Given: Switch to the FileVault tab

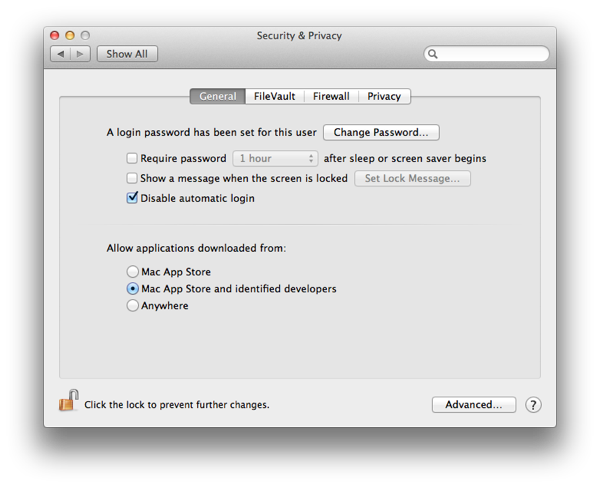Looking at the screenshot, I should click(x=274, y=96).
